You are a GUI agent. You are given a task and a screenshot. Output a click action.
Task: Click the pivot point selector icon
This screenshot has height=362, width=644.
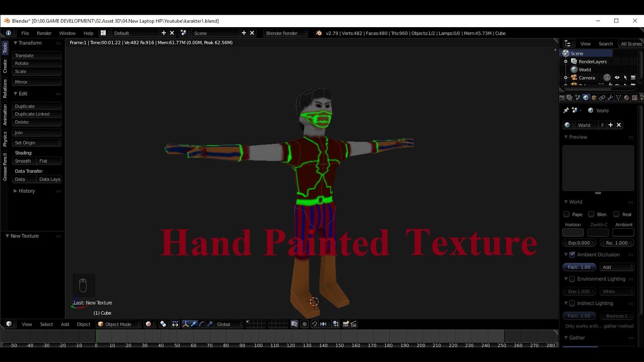(163, 324)
